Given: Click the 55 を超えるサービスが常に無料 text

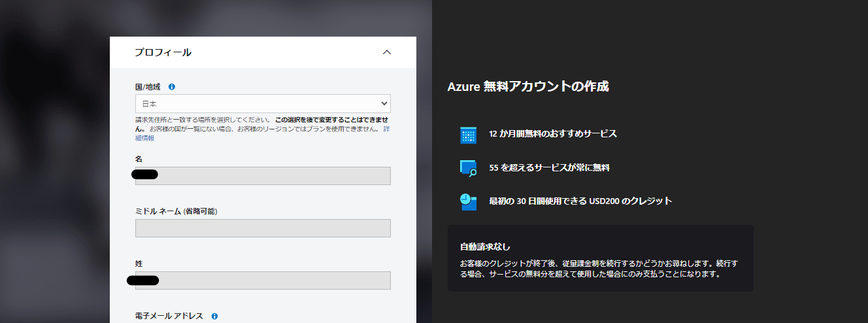Looking at the screenshot, I should (549, 168).
